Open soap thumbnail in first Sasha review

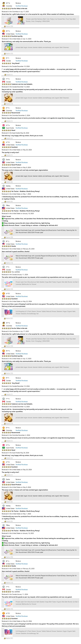(x=9, y=176)
